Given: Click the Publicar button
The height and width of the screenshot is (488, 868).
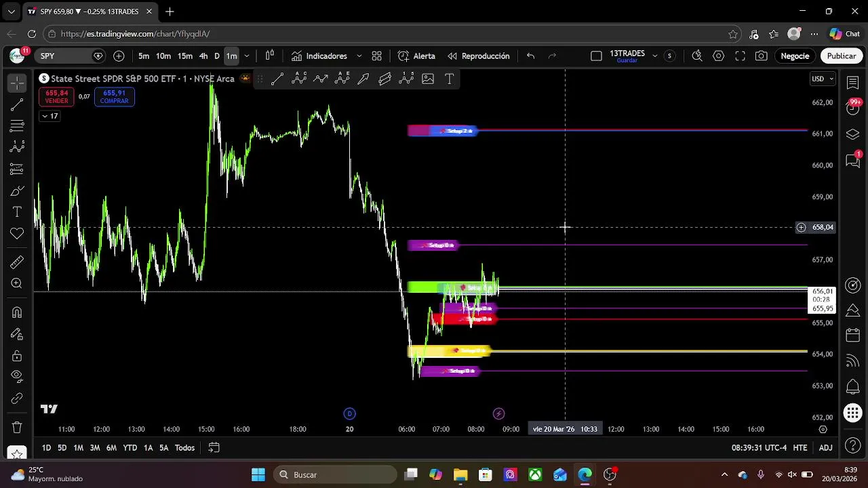Looking at the screenshot, I should tap(841, 56).
